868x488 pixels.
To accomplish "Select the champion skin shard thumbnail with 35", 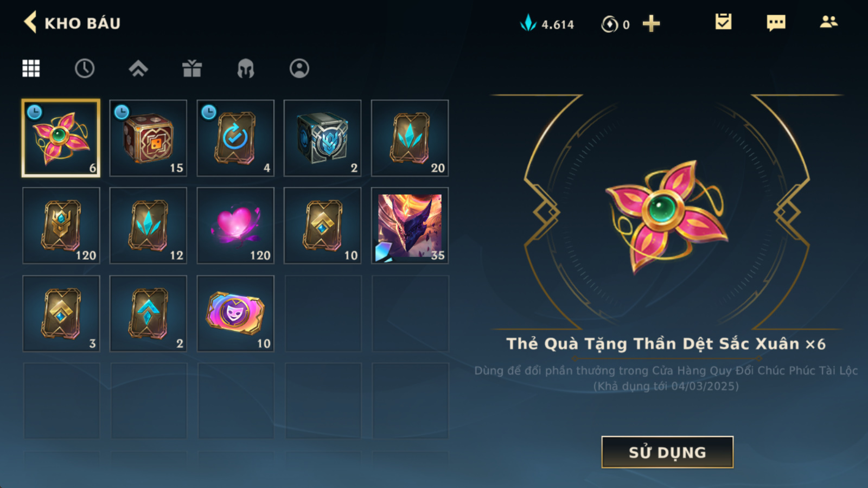I will click(x=410, y=226).
